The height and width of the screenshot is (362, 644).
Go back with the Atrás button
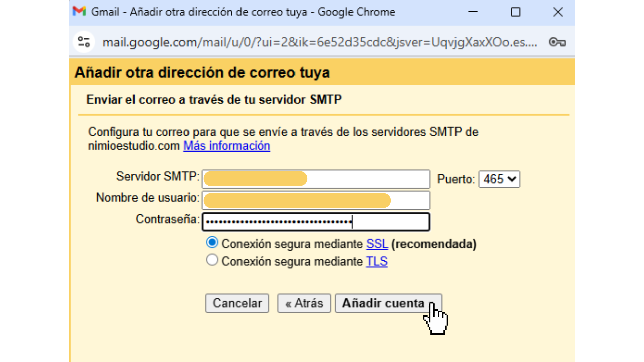304,303
